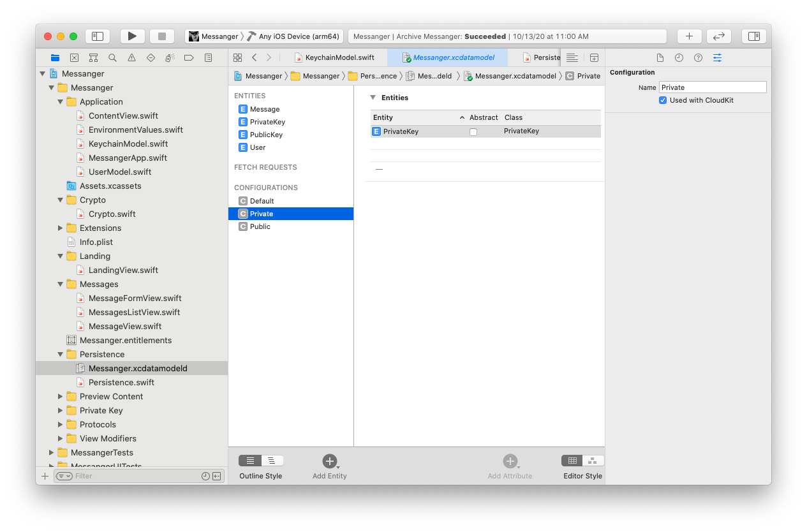Open Crypto.swift in the navigator
This screenshot has height=532, width=807.
point(112,214)
